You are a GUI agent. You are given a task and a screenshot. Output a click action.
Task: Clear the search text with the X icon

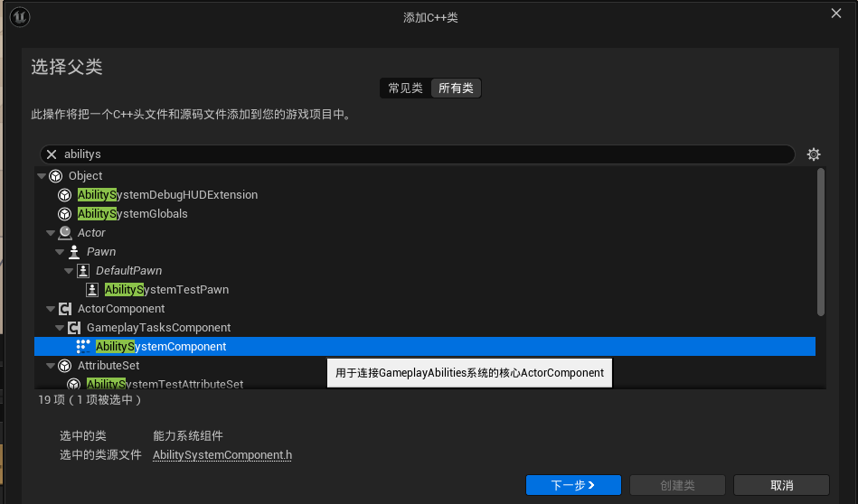pos(52,154)
